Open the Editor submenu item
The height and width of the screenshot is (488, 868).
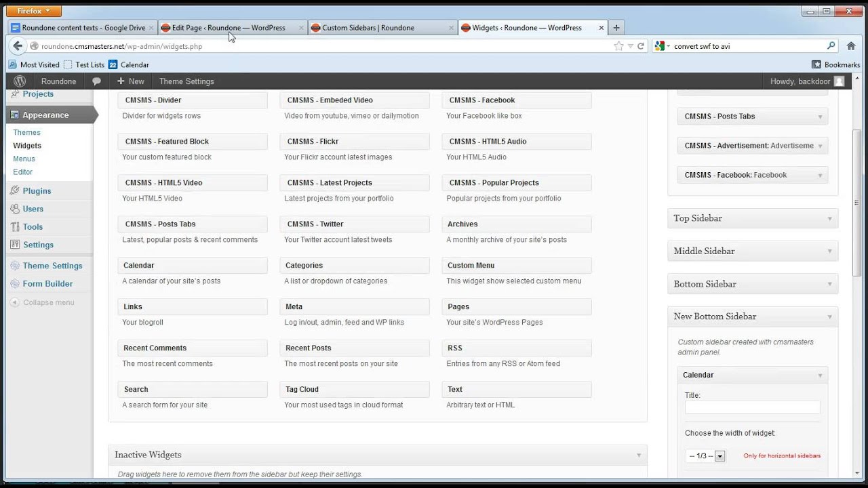click(x=23, y=172)
